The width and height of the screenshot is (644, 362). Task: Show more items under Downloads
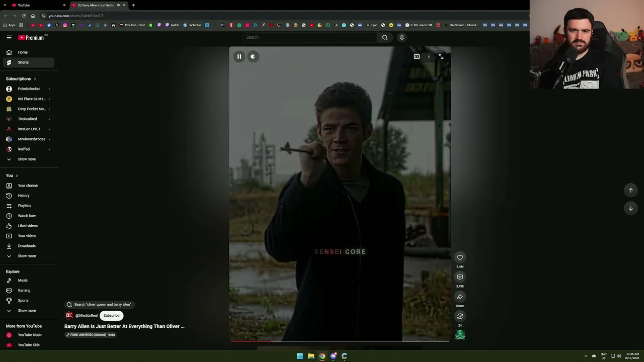[x=29, y=256]
